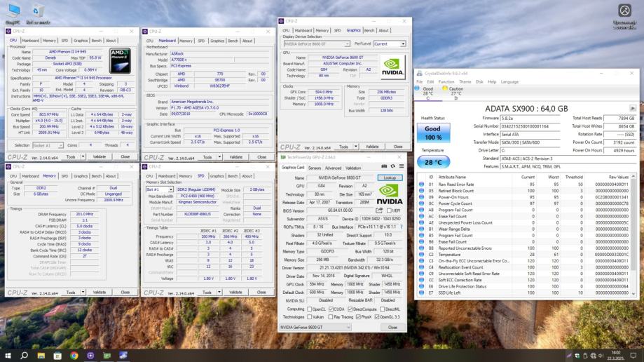The image size is (644, 362).
Task: Click the next disk arrow in CrystalDiskInfo
Action: point(633,109)
